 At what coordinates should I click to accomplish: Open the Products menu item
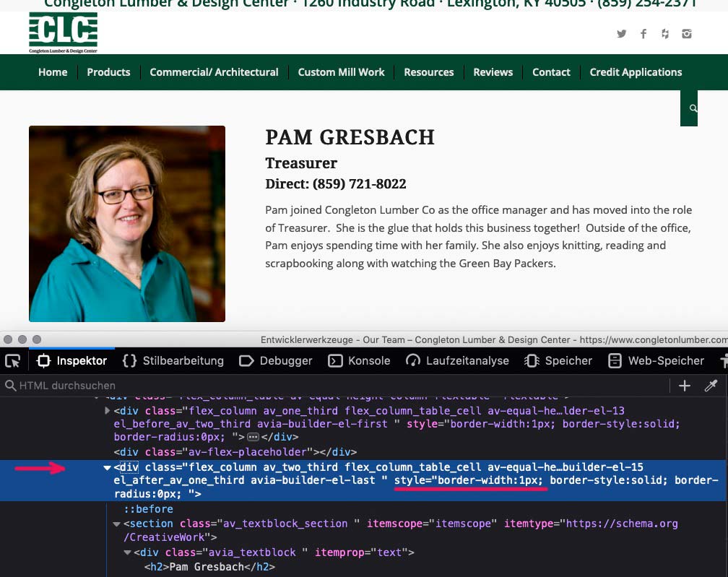pyautogui.click(x=108, y=72)
